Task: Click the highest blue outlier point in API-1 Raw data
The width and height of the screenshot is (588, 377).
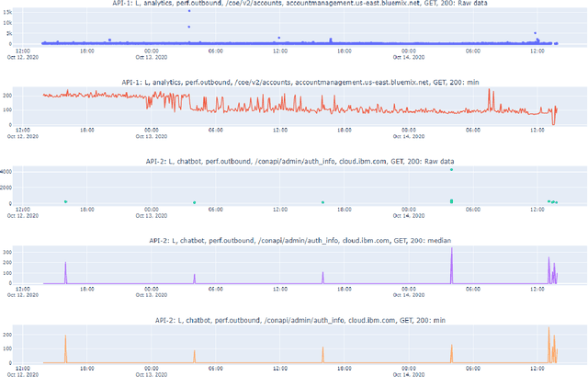Action: tap(189, 11)
